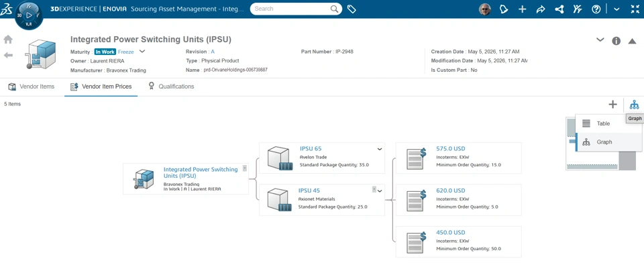Toggle fullscreen collapse arrows icon
Viewport: 644px width, 271px height.
click(635, 9)
